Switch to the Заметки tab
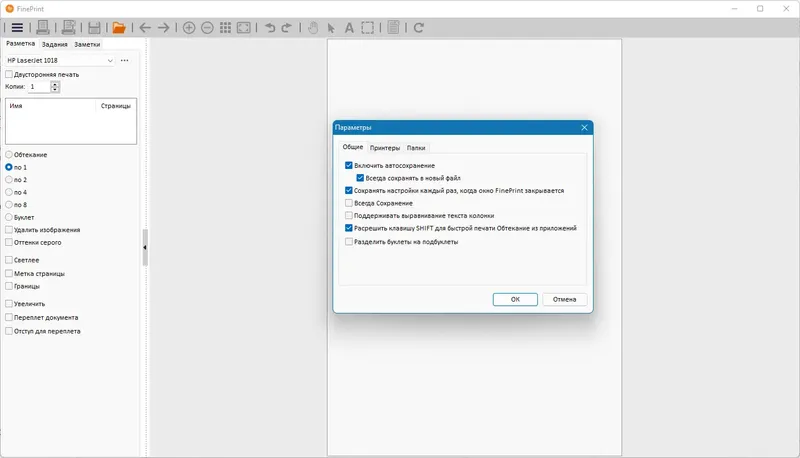Image resolution: width=800 pixels, height=458 pixels. pyautogui.click(x=87, y=44)
